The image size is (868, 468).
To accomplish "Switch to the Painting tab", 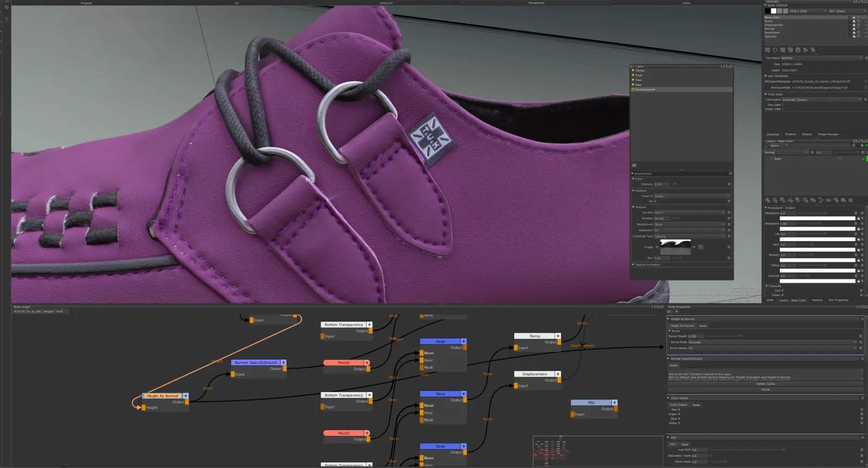I will 817,300.
